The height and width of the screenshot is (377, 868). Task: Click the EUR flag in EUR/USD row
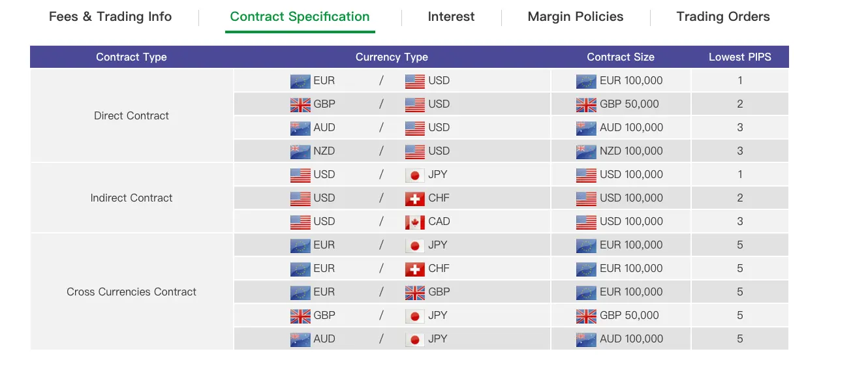coord(300,81)
